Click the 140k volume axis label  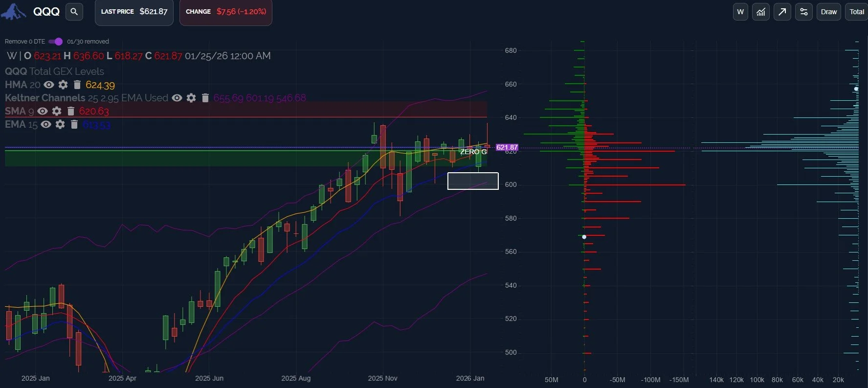716,380
